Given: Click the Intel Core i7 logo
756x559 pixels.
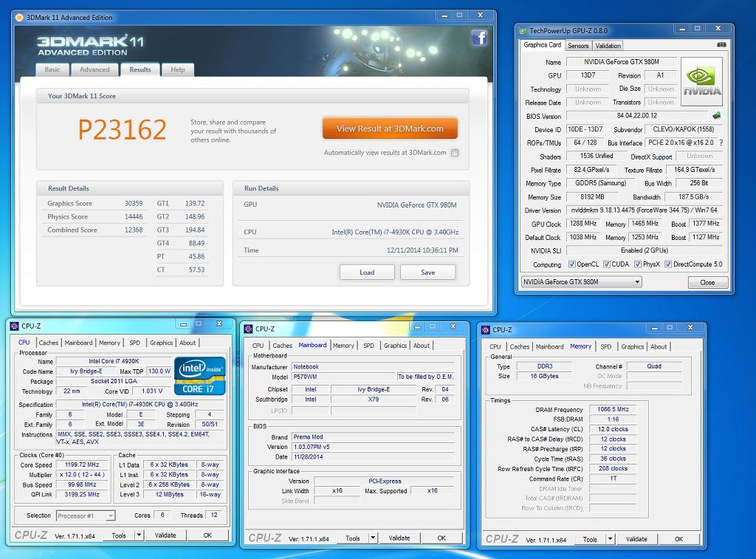Looking at the screenshot, I should pyautogui.click(x=199, y=376).
